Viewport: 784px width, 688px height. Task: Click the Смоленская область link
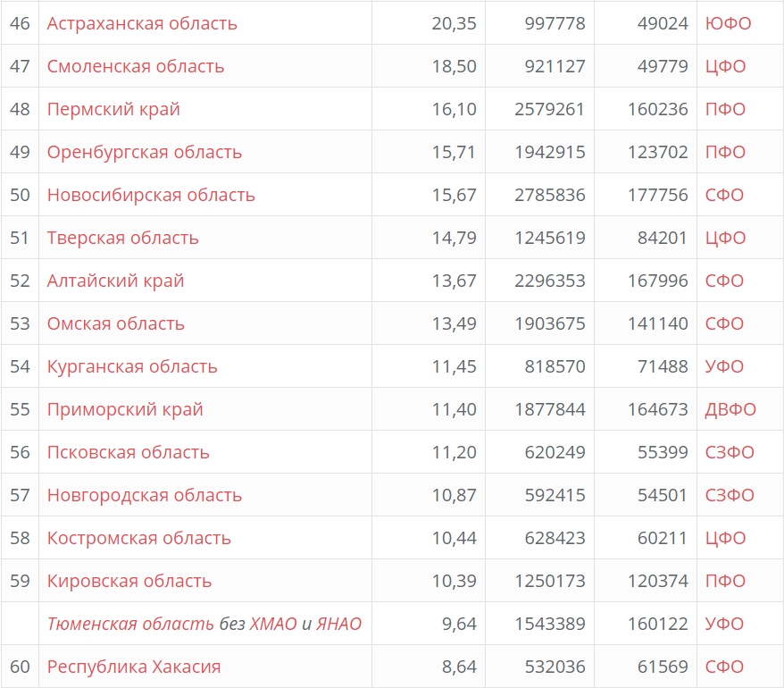(136, 66)
